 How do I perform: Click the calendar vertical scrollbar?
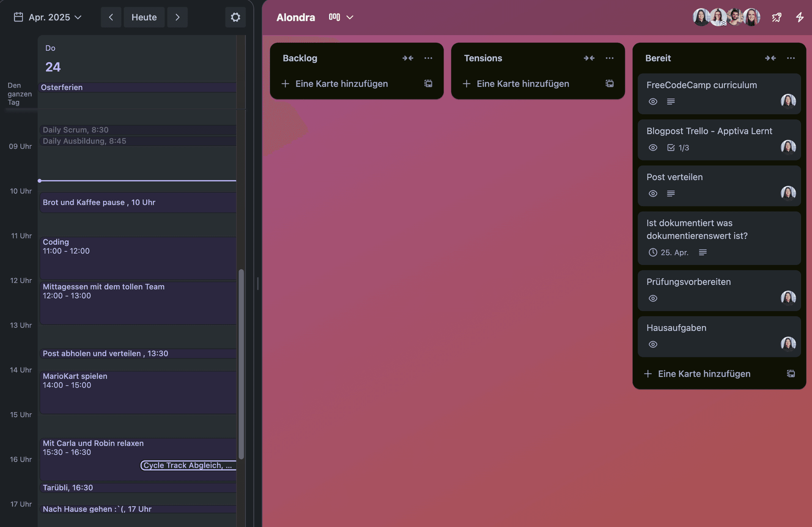(x=241, y=364)
